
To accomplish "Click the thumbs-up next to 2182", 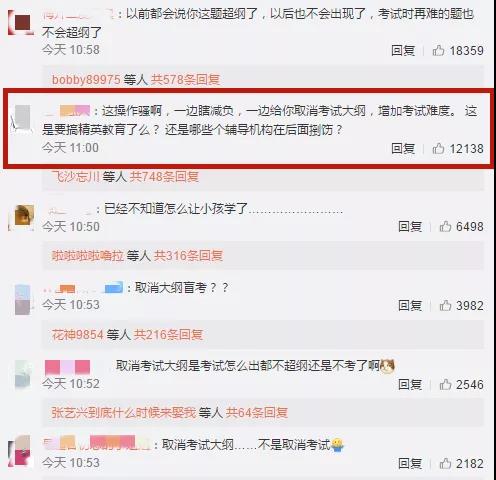I will pos(445,463).
